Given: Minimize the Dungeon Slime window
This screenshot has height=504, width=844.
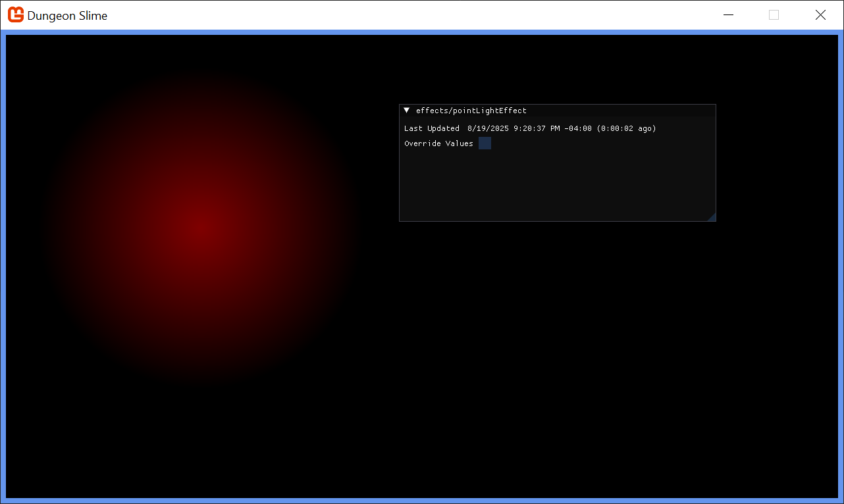Looking at the screenshot, I should tap(728, 14).
